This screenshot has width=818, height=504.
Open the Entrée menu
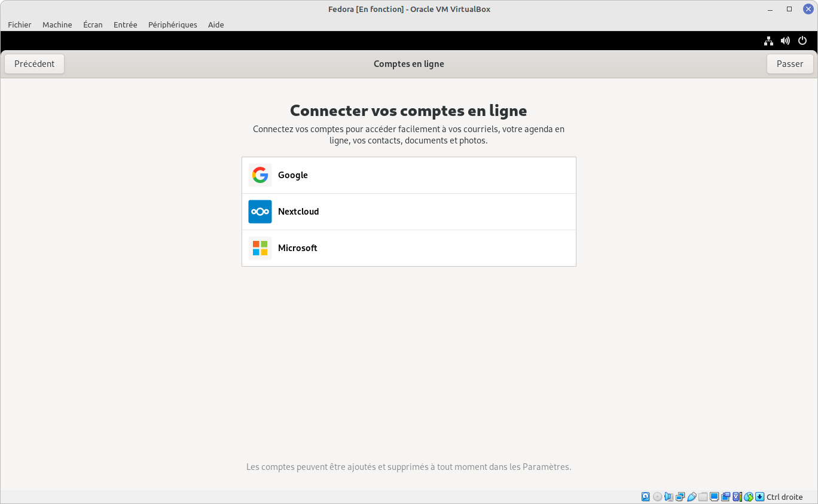[126, 25]
